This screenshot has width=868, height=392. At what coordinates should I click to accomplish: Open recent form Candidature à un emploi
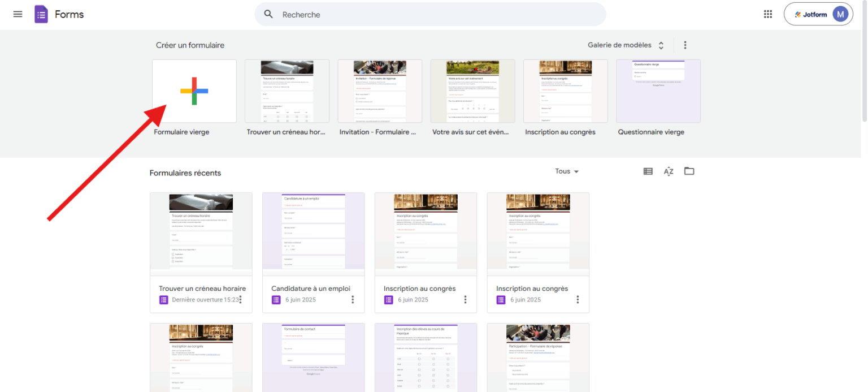point(313,232)
